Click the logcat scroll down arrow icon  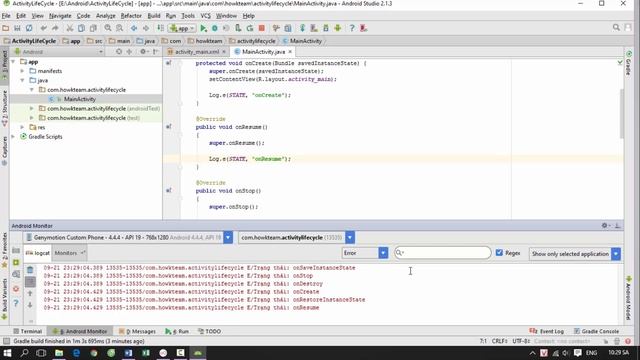click(x=30, y=305)
